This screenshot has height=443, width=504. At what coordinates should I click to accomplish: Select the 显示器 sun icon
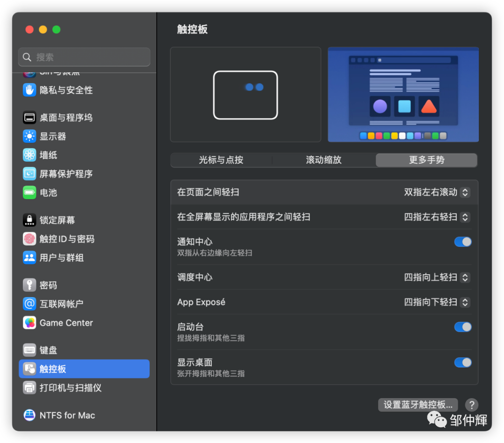29,136
